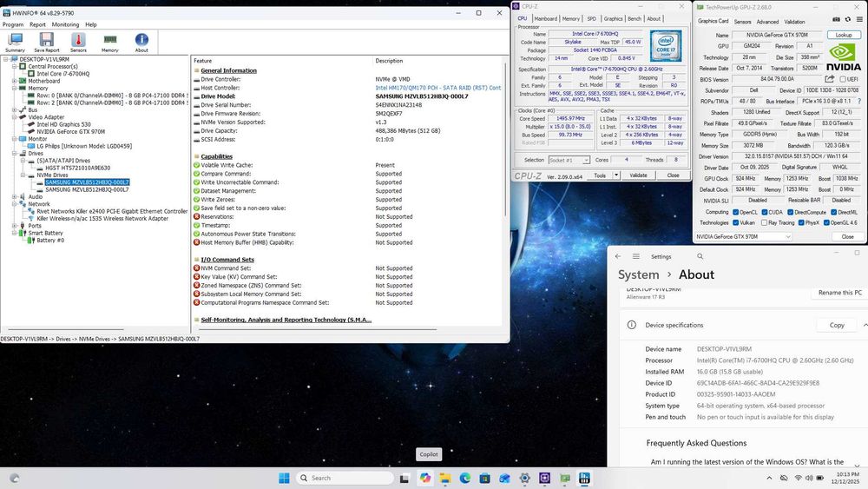
Task: Toggle the OpenCL checkbox in GPU-Z
Action: click(x=736, y=212)
